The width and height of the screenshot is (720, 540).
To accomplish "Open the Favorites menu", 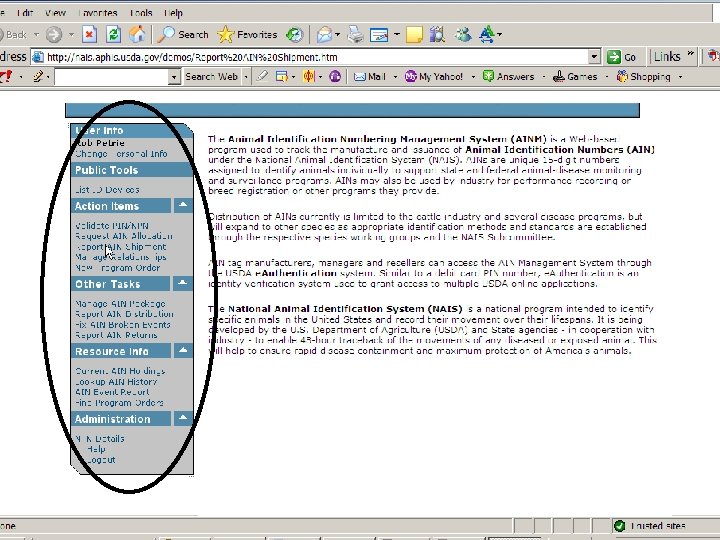I will (x=98, y=13).
